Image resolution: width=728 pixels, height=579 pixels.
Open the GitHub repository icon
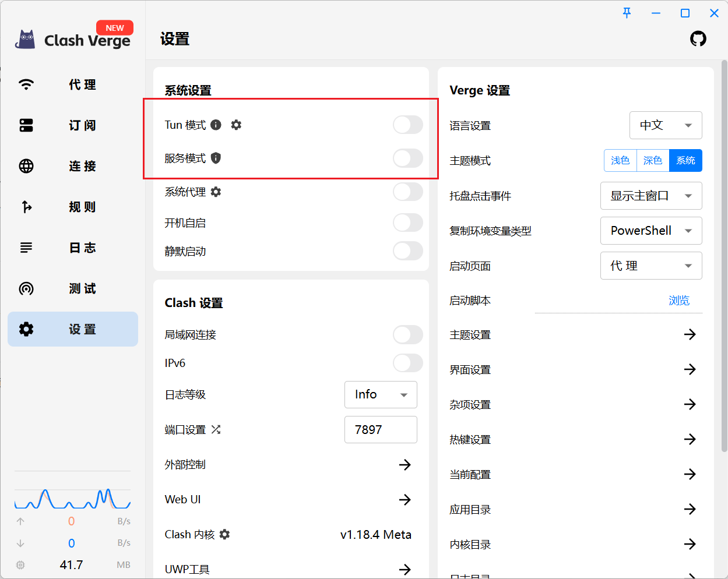click(x=698, y=39)
